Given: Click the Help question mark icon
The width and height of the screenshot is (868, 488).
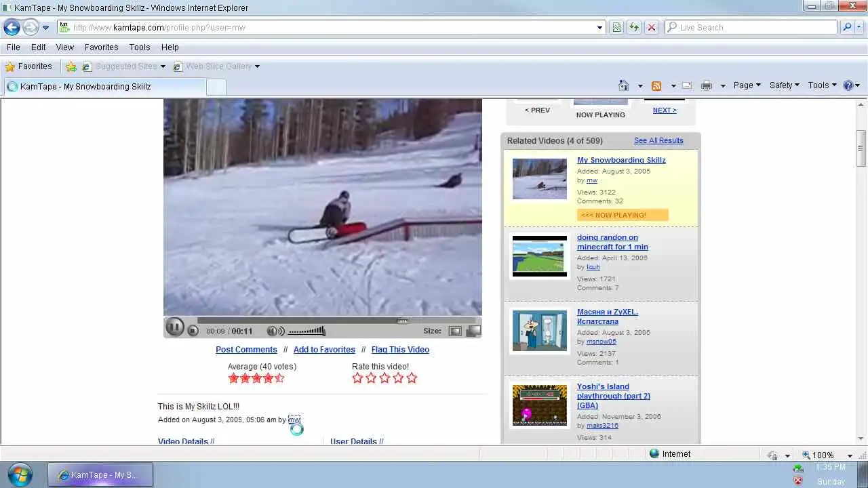Looking at the screenshot, I should [x=848, y=85].
